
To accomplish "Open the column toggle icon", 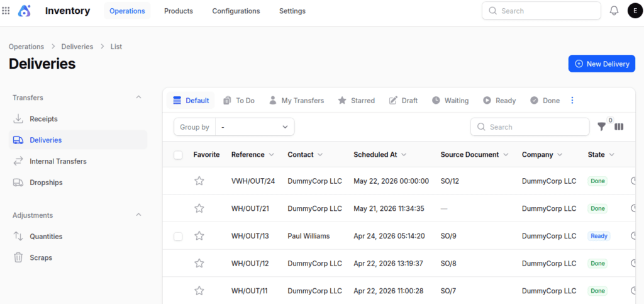I will coord(619,127).
